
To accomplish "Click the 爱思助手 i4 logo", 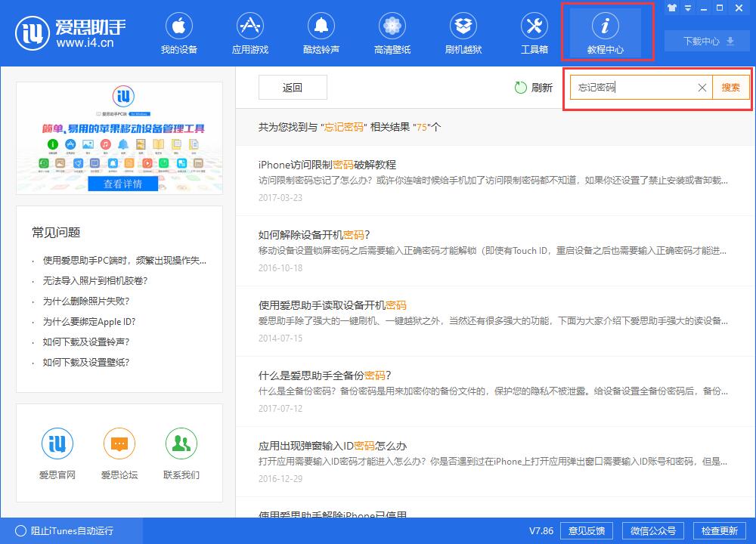I will 71,33.
